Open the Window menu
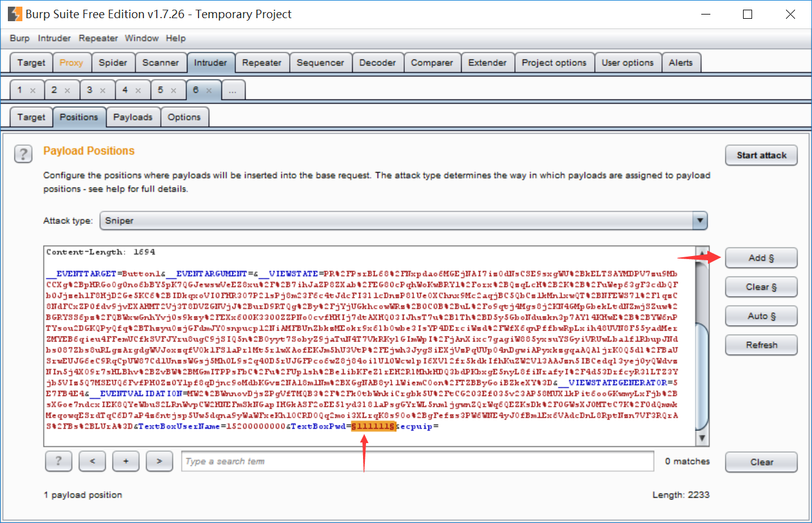Image resolution: width=812 pixels, height=523 pixels. (142, 38)
